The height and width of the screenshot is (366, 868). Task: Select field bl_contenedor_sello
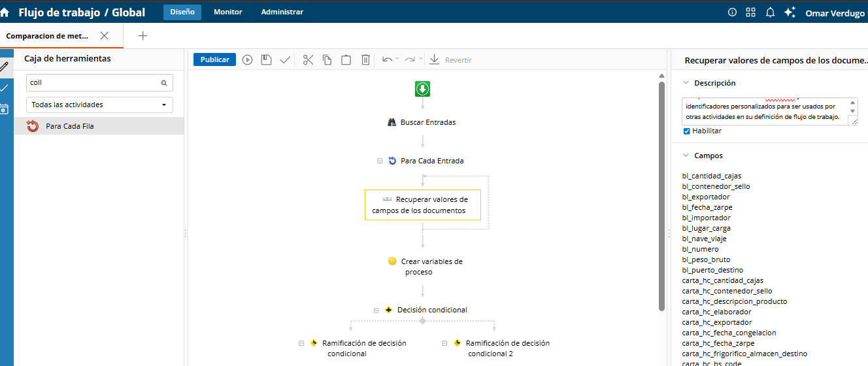(x=716, y=186)
